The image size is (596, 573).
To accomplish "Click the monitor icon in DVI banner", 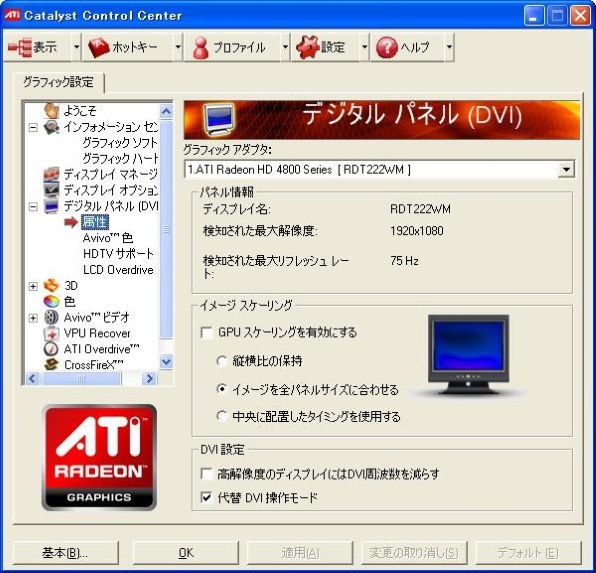I will (219, 120).
